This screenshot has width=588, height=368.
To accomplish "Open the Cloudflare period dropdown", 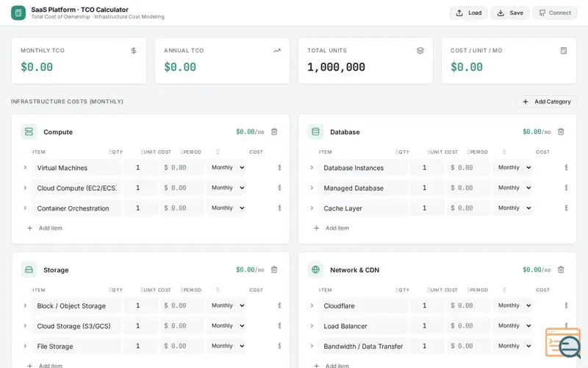I will tap(513, 305).
